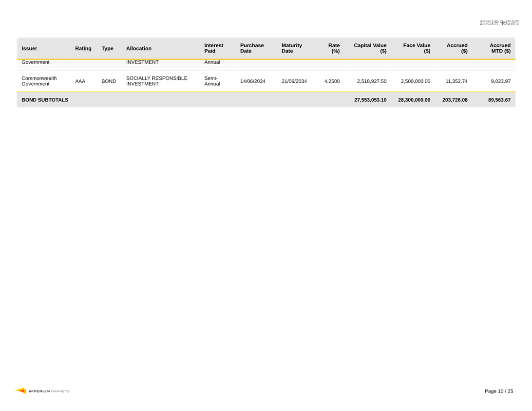The width and height of the screenshot is (532, 411).
Task: Click the Accrued MTD ($) column header
Action: pyautogui.click(x=500, y=48)
